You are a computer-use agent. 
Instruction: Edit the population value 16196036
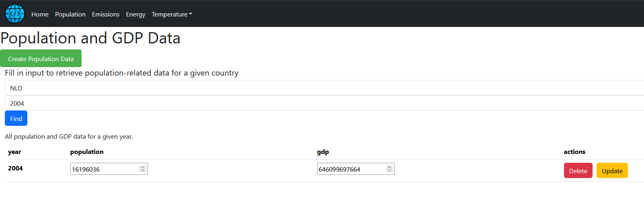coord(105,169)
